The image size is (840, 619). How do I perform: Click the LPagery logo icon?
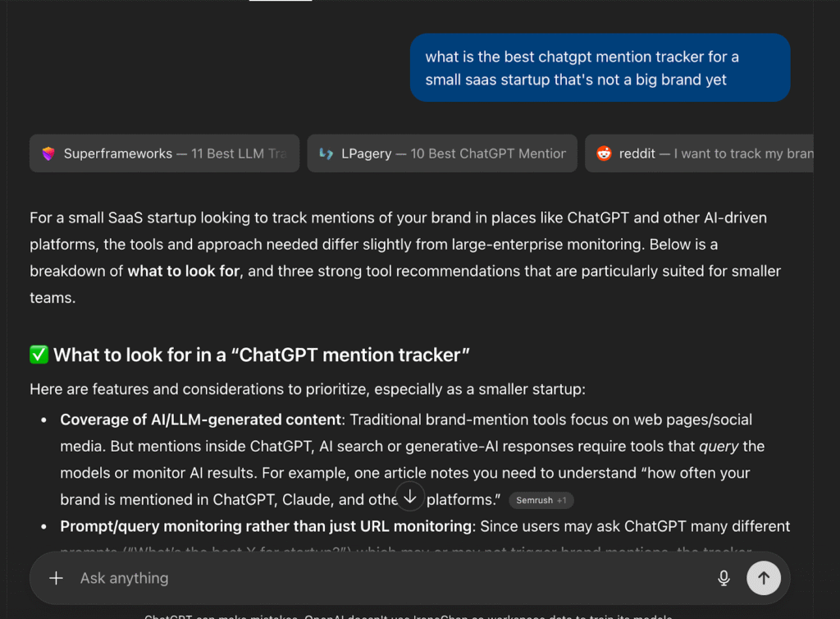326,154
